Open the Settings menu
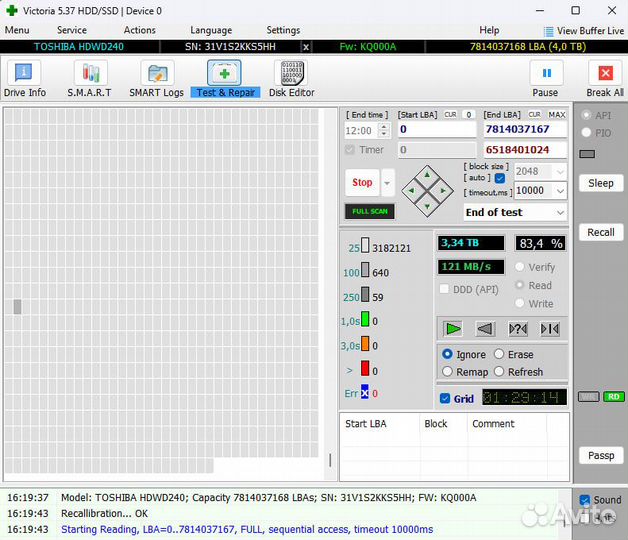Screen dimensions: 628x540 coord(283,30)
